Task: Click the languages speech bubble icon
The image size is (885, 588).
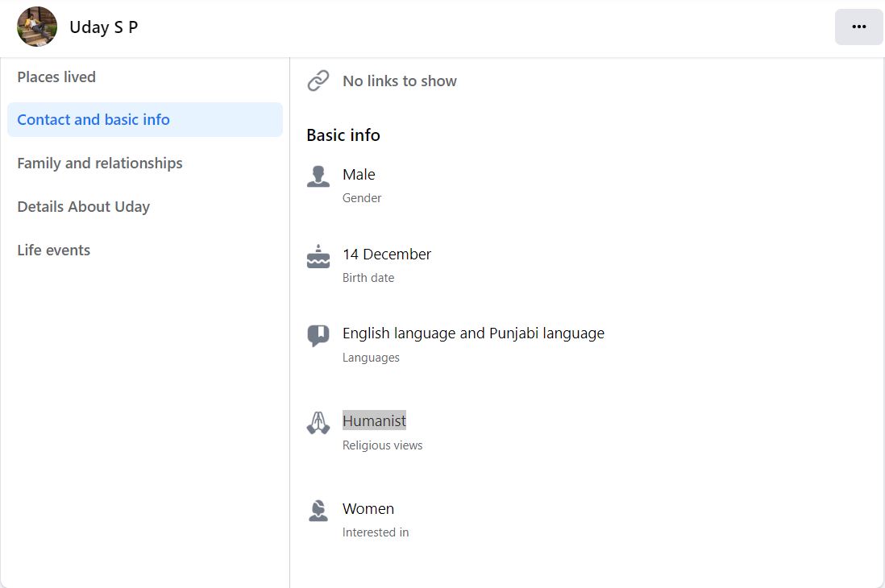Action: (318, 335)
